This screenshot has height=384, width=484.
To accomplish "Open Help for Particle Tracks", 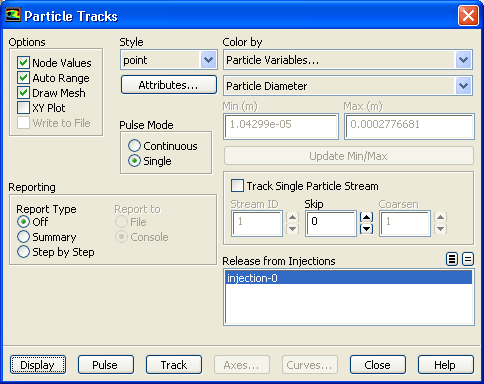I will click(446, 365).
